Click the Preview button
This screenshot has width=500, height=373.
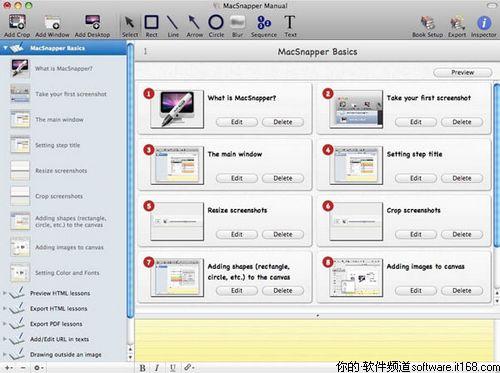point(462,72)
